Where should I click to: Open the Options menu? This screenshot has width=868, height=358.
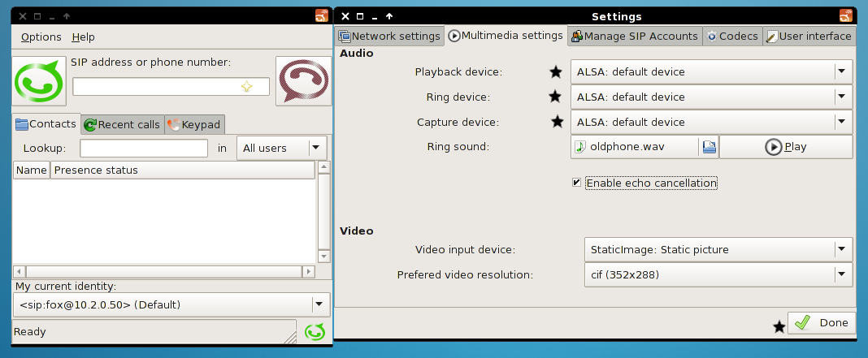pos(41,37)
